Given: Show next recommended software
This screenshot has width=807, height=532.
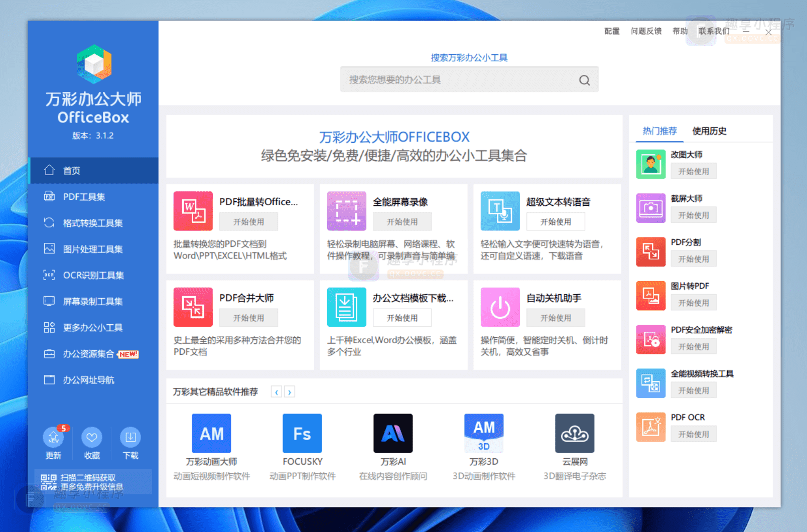Looking at the screenshot, I should (290, 392).
